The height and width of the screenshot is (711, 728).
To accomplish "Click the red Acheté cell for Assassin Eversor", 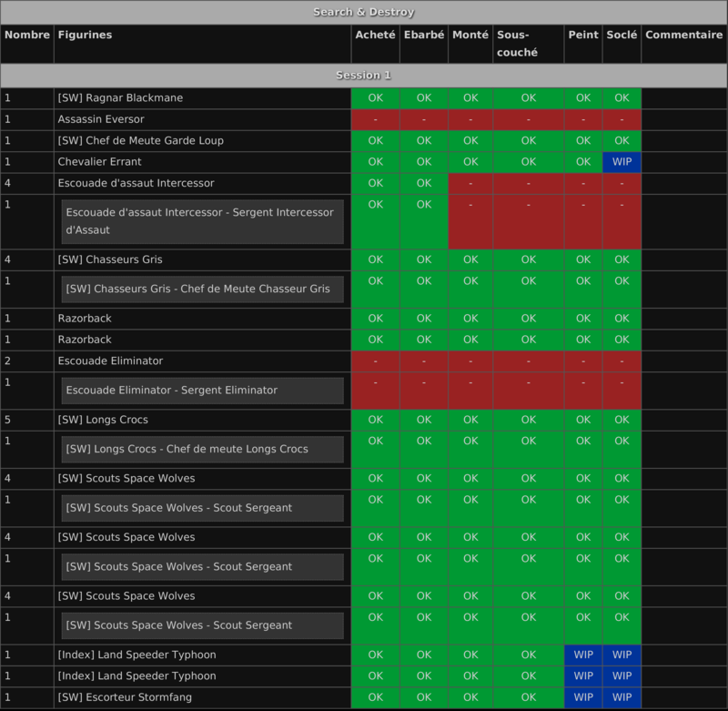I will 375,119.
